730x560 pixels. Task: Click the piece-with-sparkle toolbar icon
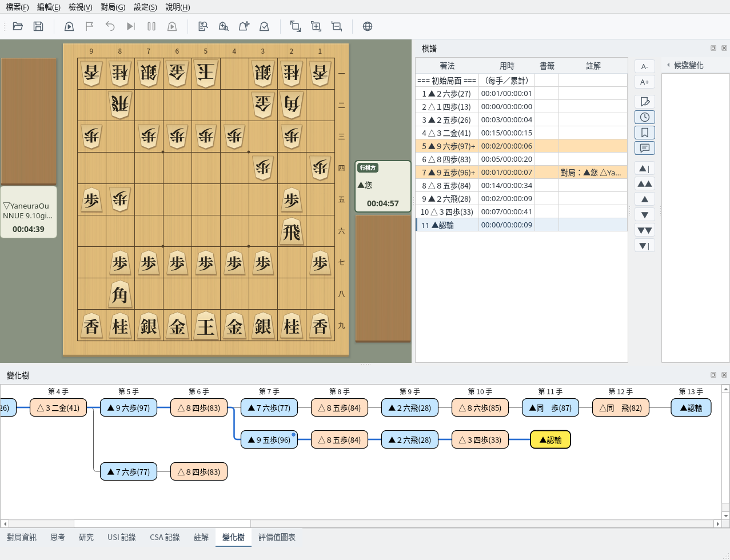pos(244,26)
